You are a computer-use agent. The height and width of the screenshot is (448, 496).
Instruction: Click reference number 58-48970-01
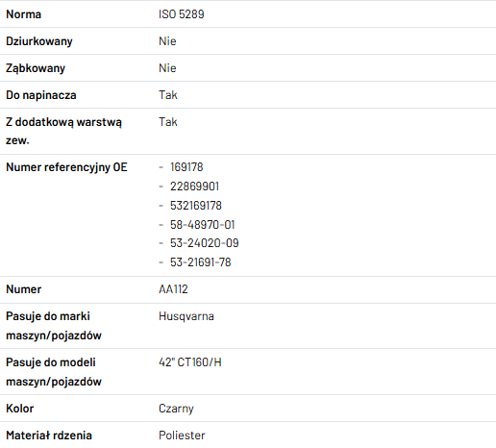(x=203, y=225)
